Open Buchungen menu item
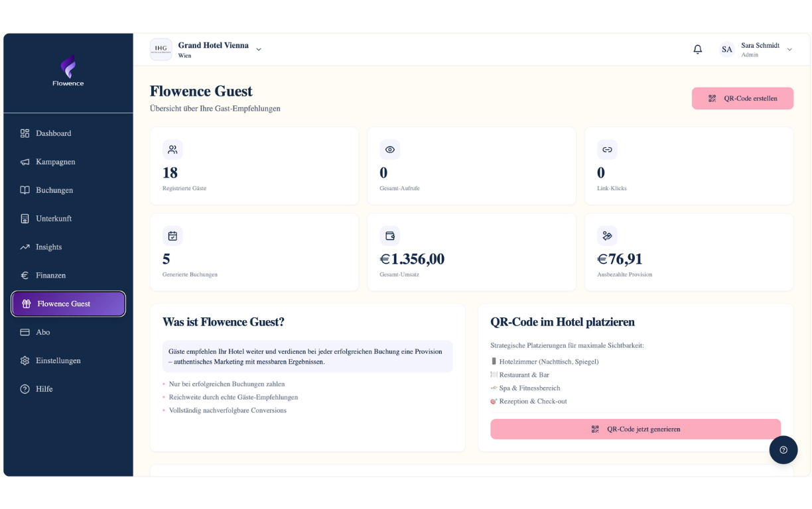Image resolution: width=812 pixels, height=509 pixels. pyautogui.click(x=68, y=190)
